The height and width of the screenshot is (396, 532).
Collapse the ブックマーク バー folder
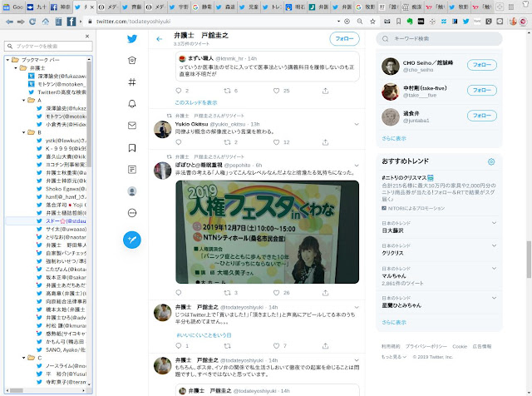click(x=7, y=60)
